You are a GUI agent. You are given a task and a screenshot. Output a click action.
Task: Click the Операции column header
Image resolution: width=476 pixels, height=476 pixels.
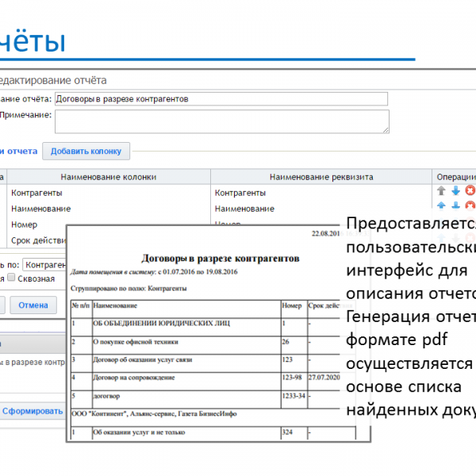tap(455, 177)
